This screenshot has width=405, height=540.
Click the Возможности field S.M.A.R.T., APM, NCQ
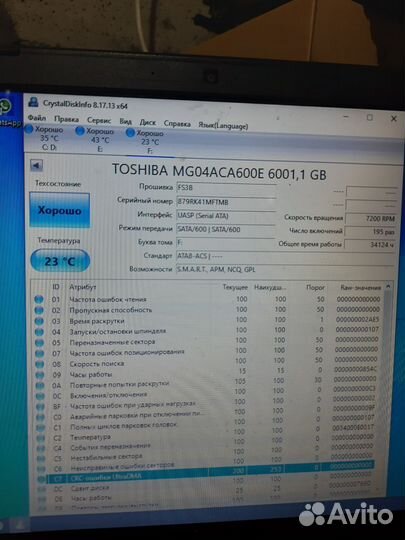coord(285,270)
